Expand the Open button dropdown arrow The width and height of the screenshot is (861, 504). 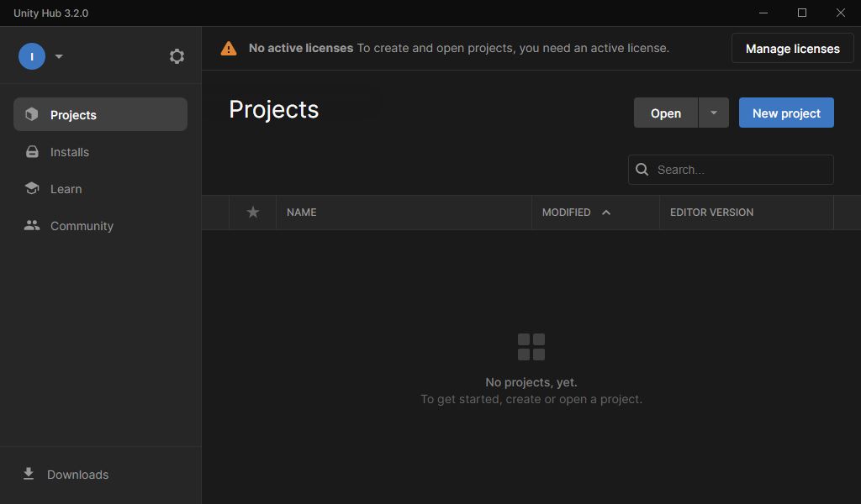tap(713, 113)
